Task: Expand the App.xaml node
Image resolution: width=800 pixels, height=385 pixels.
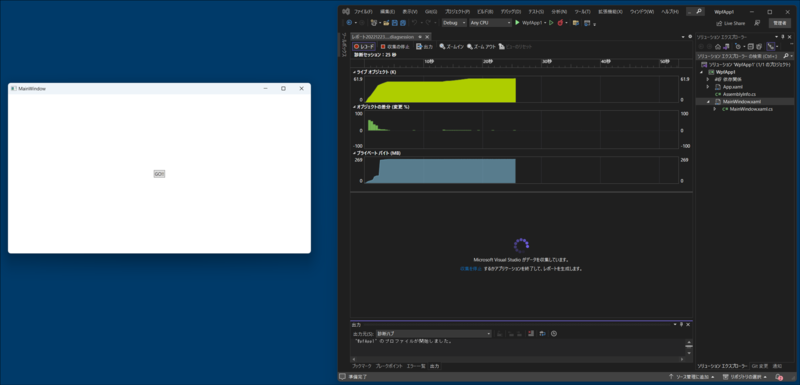Action: pyautogui.click(x=708, y=87)
